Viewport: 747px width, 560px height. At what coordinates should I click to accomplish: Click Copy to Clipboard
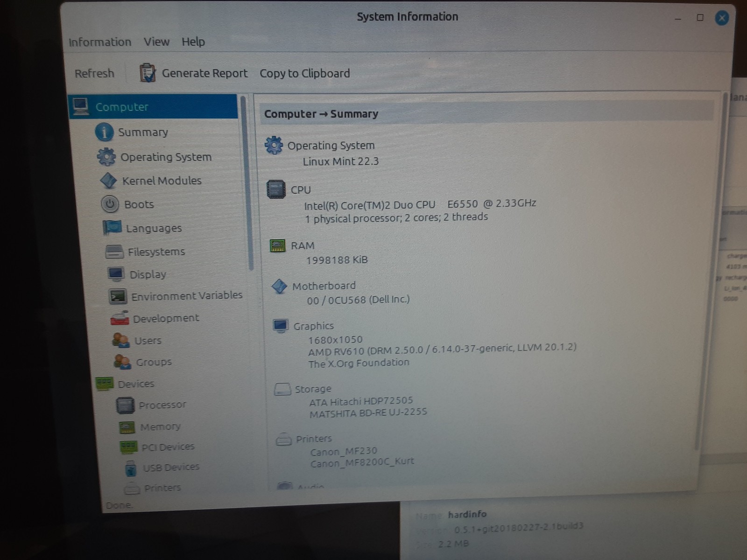coord(305,73)
